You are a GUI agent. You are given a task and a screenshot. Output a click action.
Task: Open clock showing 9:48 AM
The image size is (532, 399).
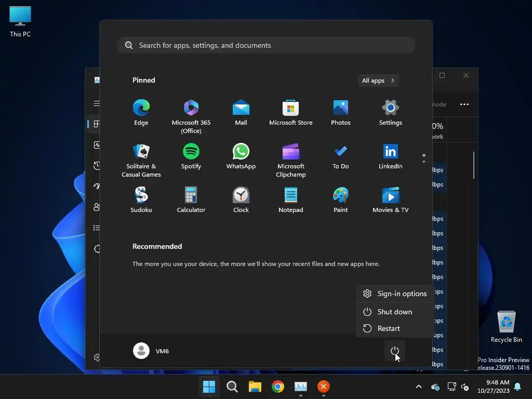coord(494,387)
